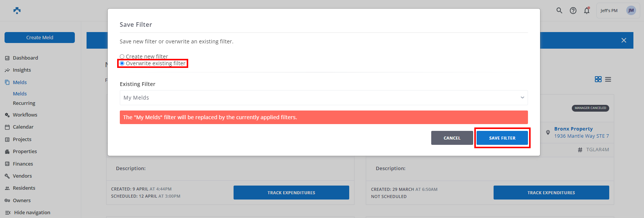Viewport: 644px width, 218px height.
Task: Open the help question mark icon
Action: coord(573,11)
